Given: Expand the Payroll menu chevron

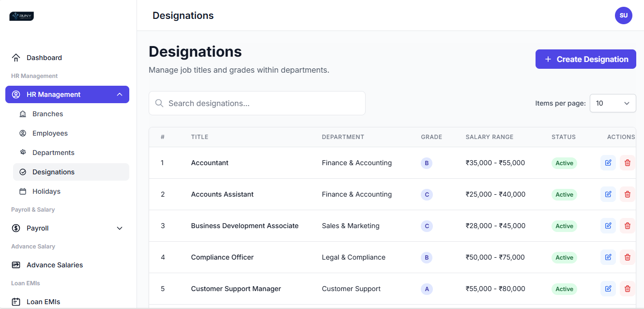Looking at the screenshot, I should coord(120,228).
